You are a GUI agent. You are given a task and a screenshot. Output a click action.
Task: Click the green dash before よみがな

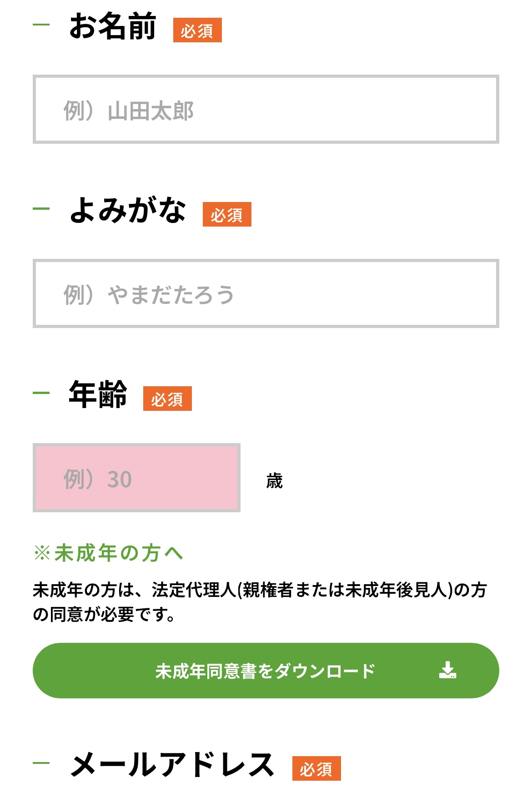coord(41,209)
